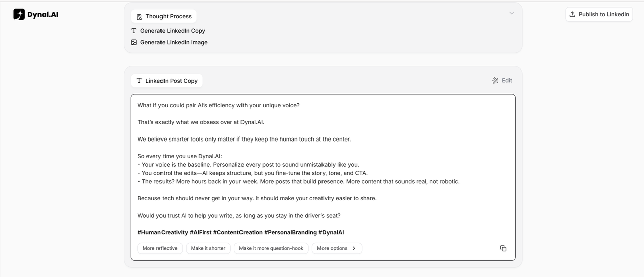
Task: Click the Dynal.AI brand name text
Action: click(43, 14)
